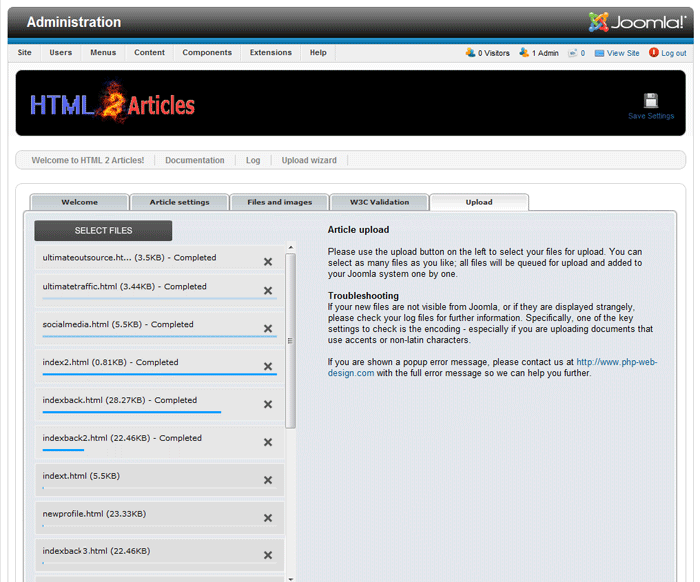
Task: Remove indexback3.html from the queue
Action: [268, 555]
